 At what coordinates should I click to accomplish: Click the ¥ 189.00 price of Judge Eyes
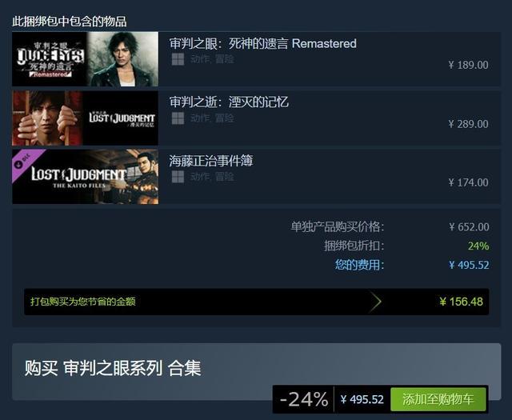click(x=469, y=65)
